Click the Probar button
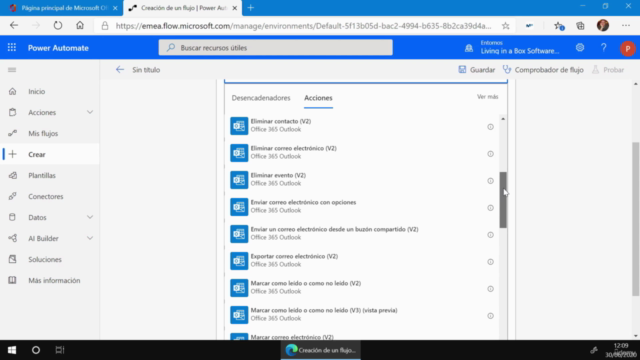The height and width of the screenshot is (360, 640). click(608, 70)
